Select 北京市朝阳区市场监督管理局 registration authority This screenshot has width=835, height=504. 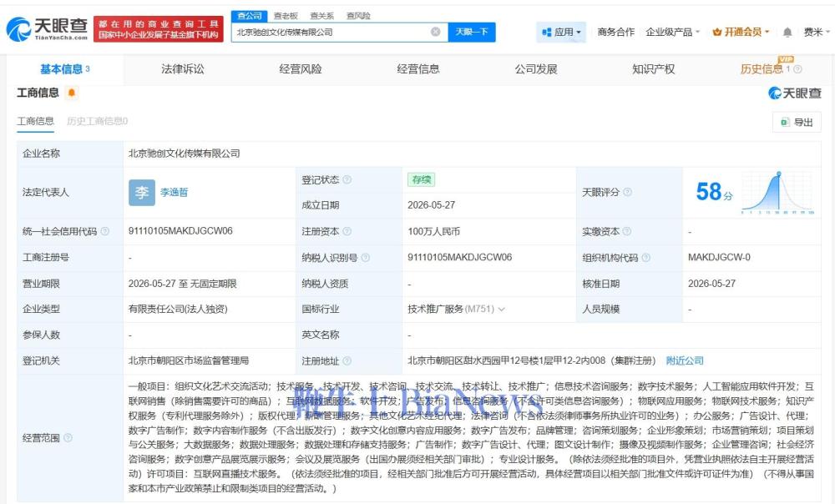click(189, 360)
